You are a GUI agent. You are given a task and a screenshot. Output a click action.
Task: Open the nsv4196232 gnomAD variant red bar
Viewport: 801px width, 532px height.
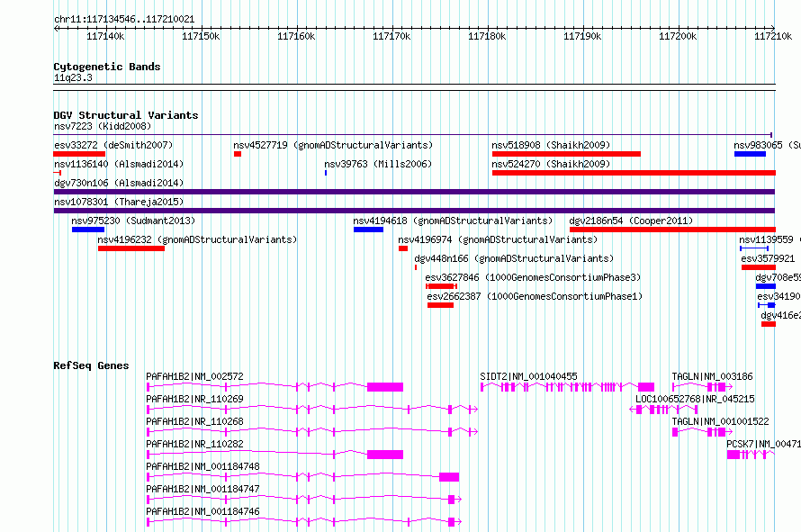pyautogui.click(x=131, y=248)
